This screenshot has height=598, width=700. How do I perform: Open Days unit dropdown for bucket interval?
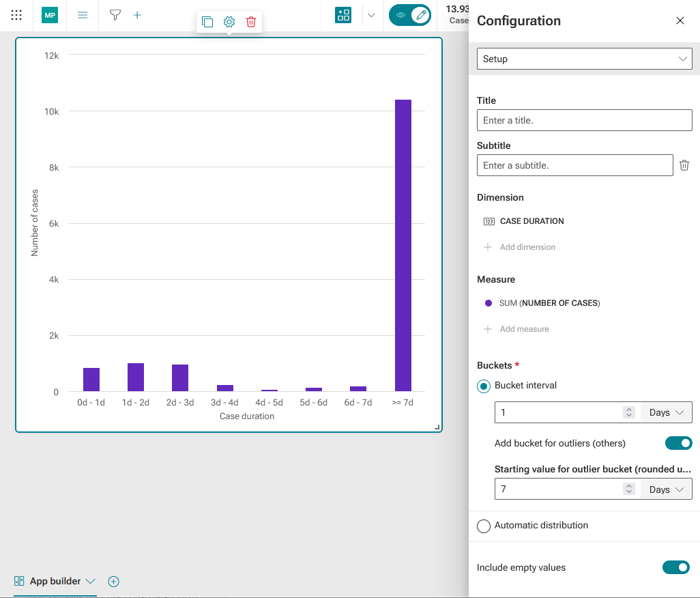pos(666,412)
